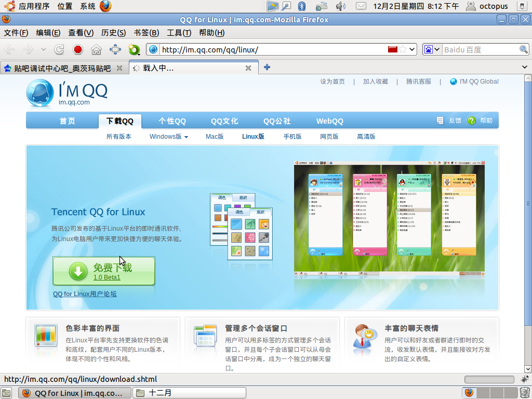The image size is (532, 399).
Task: Launch Firefox from the top panel launcher
Action: (x=105, y=6)
